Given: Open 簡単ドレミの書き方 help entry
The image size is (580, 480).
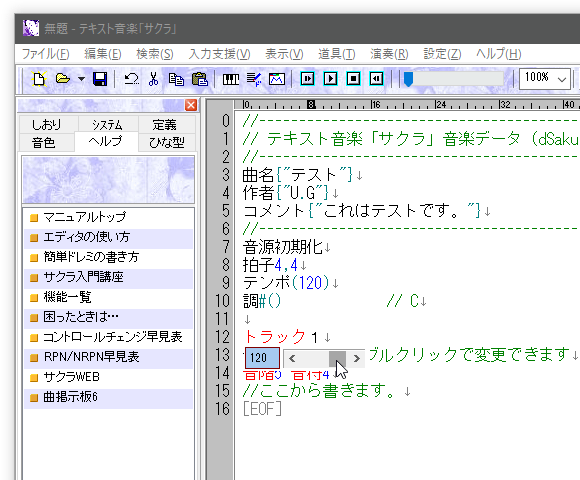Looking at the screenshot, I should click(109, 257).
